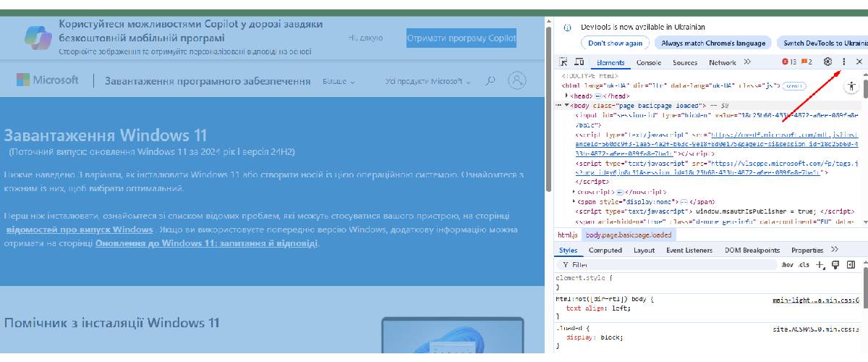Screen dimensions: 868x362
Task: Click the account sign-in avatar icon
Action: click(x=517, y=80)
